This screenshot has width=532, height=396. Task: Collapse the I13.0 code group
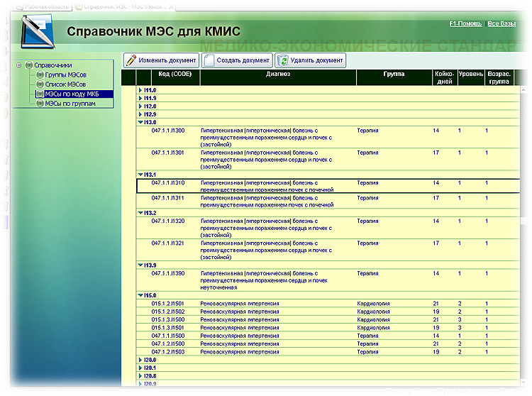(140, 122)
